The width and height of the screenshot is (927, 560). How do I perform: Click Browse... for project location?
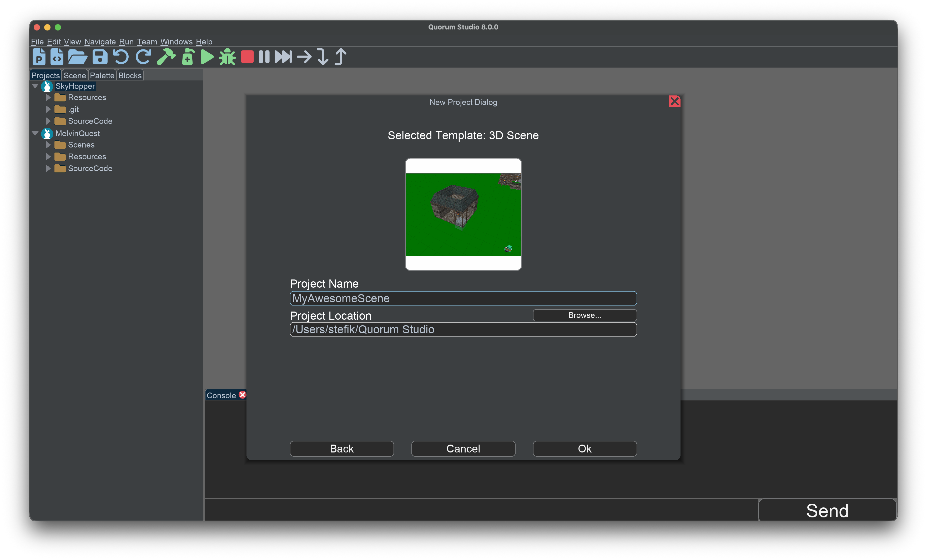pyautogui.click(x=585, y=315)
